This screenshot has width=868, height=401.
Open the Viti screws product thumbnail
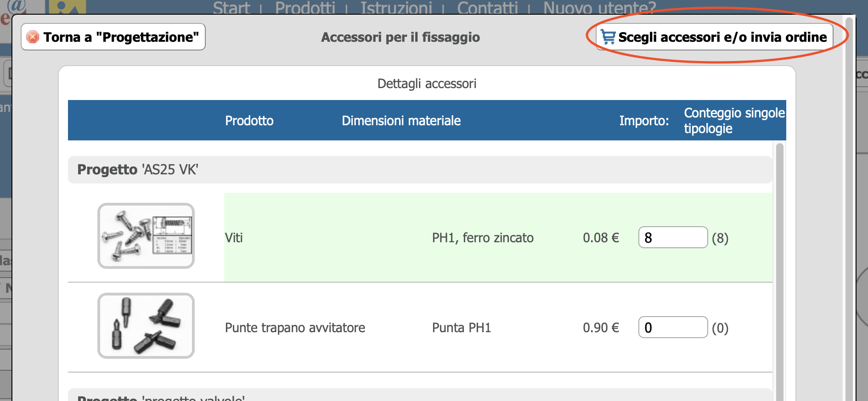coord(146,236)
